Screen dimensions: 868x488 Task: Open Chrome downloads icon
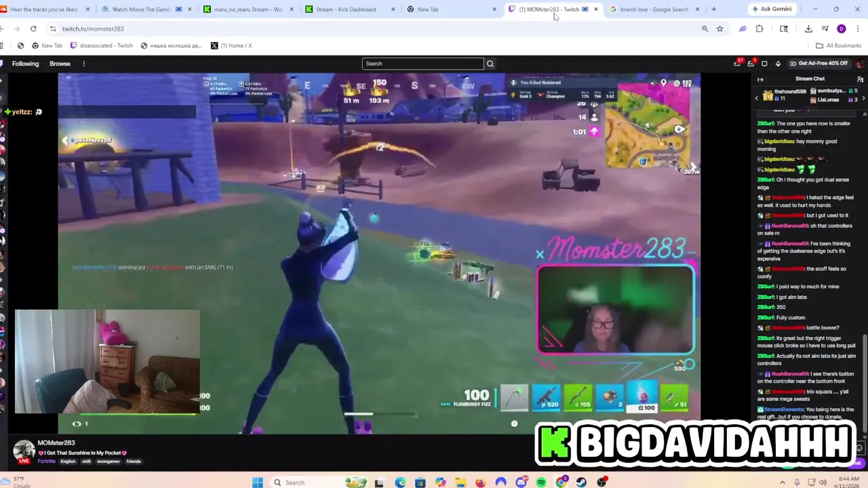(808, 28)
